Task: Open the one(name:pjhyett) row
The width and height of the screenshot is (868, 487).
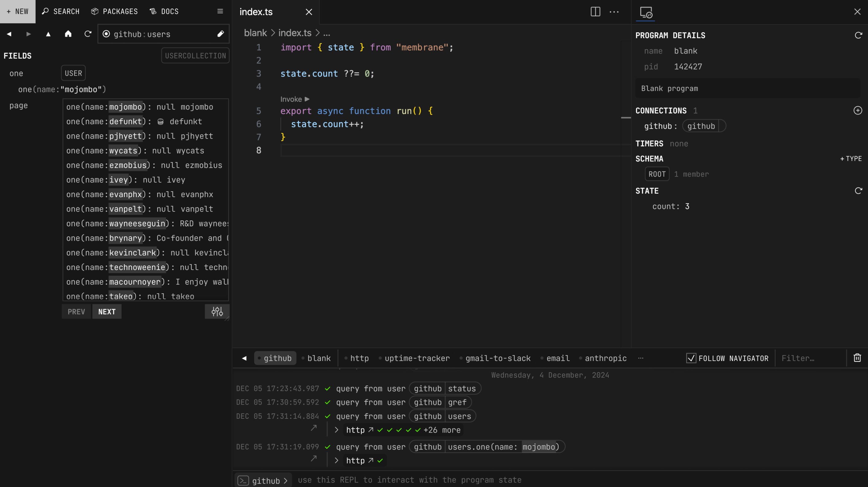Action: [146, 136]
